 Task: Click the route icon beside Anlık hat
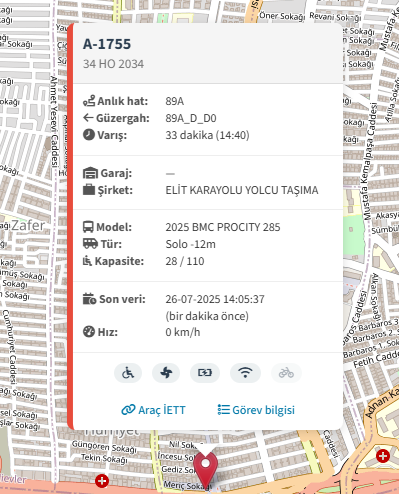pos(89,101)
